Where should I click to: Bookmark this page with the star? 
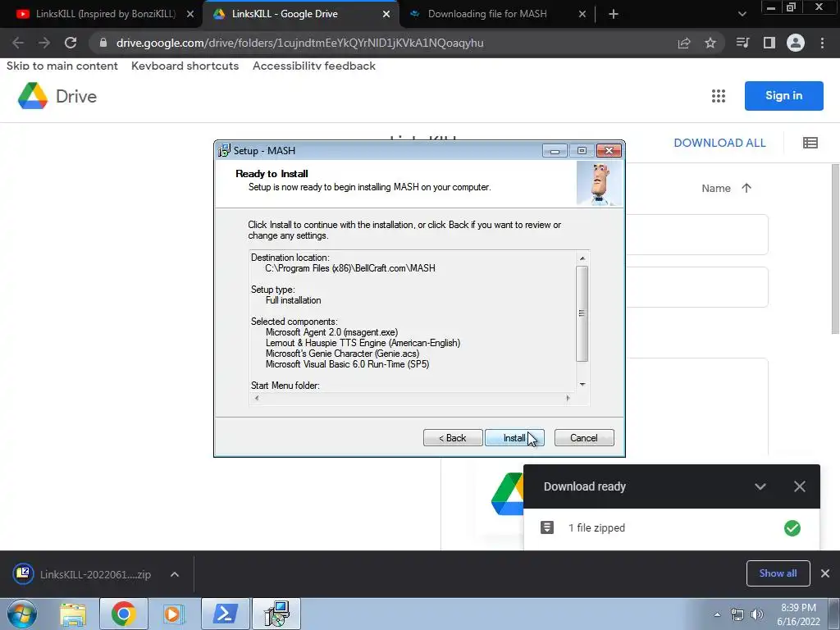pos(710,43)
